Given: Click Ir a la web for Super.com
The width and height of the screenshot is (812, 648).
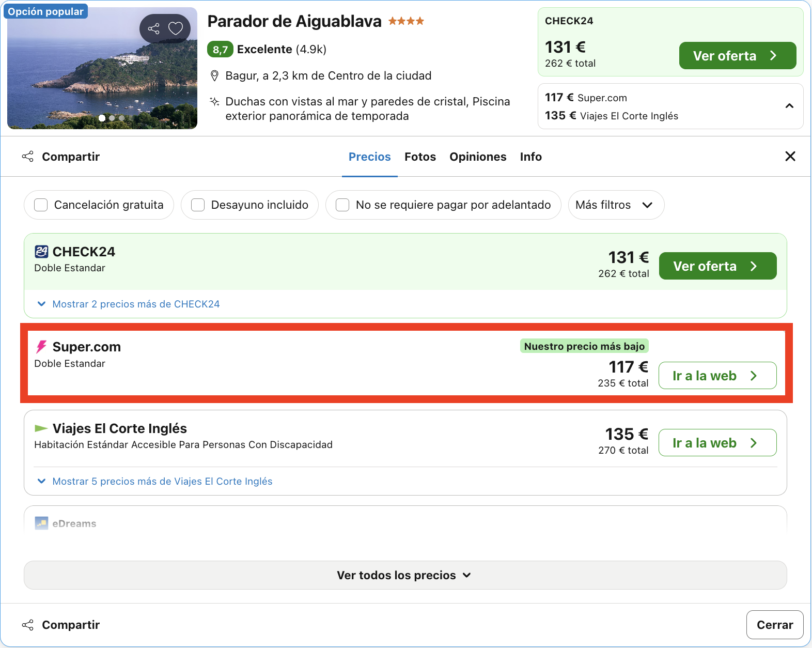Looking at the screenshot, I should 718,375.
